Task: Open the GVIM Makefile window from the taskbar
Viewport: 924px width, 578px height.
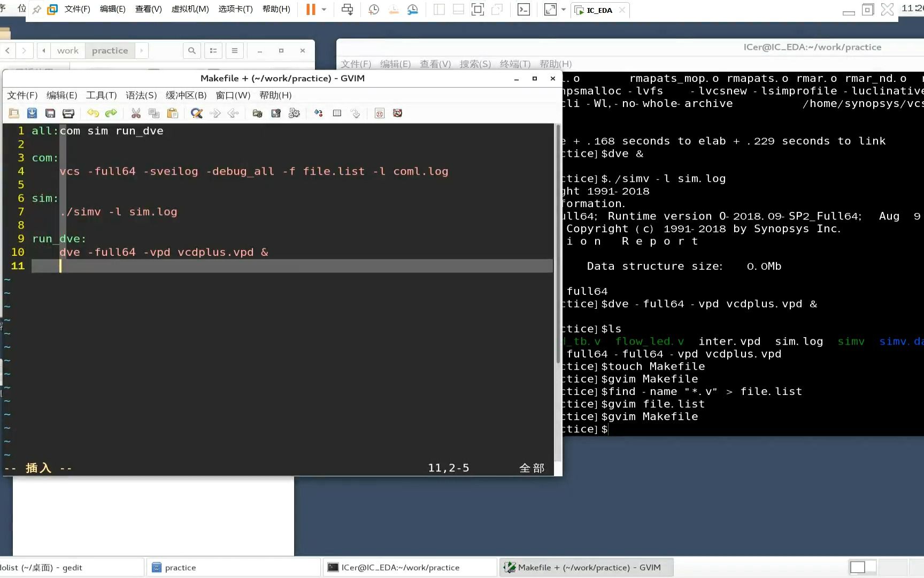Action: tap(586, 567)
